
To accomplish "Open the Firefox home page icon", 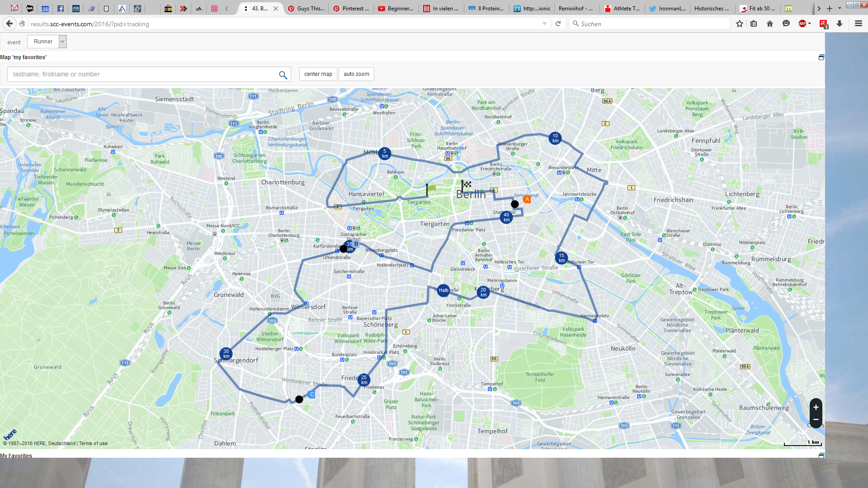I will point(770,23).
